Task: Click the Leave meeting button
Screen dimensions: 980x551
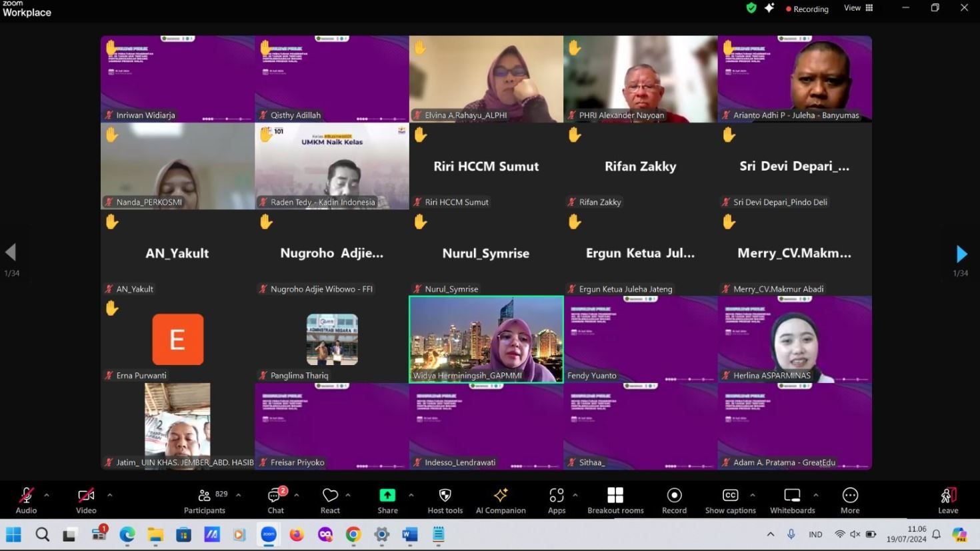Action: tap(948, 500)
